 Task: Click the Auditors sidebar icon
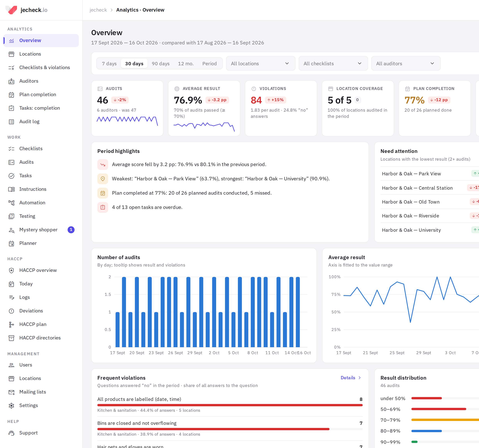point(11,81)
